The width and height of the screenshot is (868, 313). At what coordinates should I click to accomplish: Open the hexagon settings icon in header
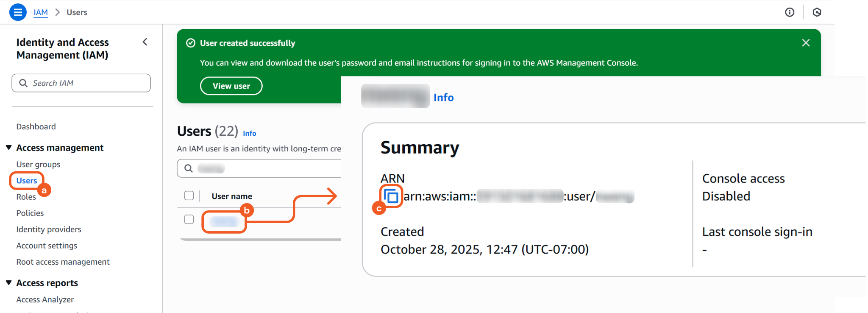click(x=817, y=12)
